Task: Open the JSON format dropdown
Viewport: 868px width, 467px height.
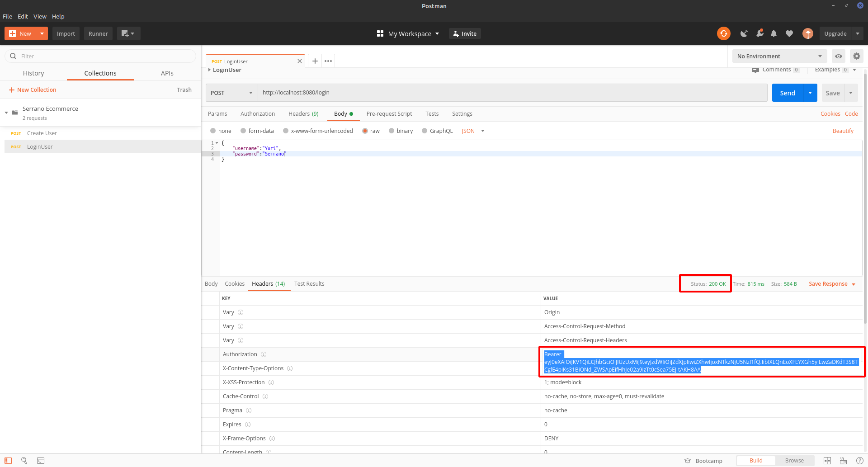Action: (473, 131)
